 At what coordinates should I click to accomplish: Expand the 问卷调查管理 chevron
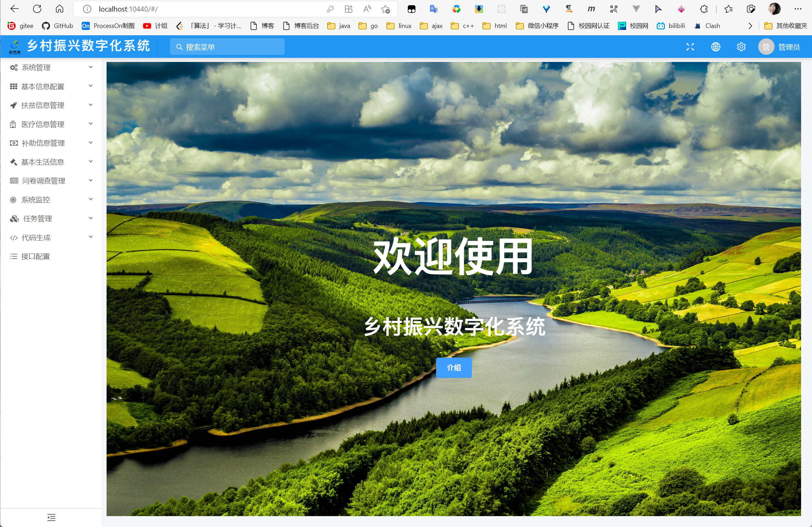pos(91,180)
